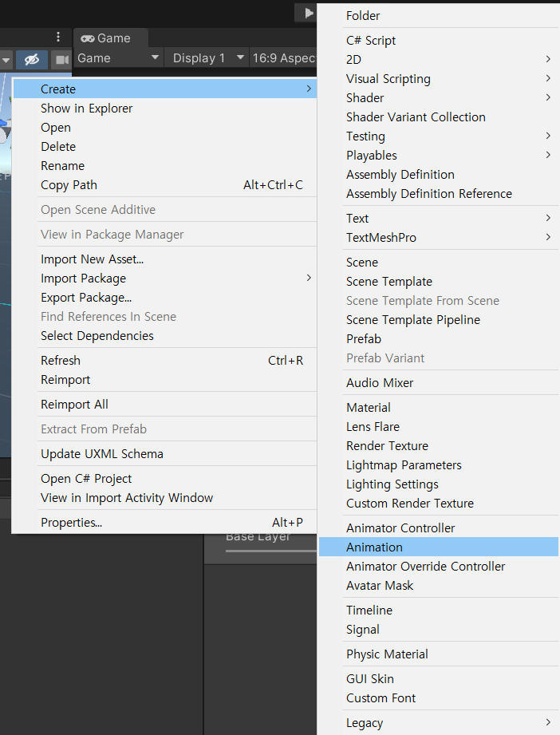Click Reimport All
560x735 pixels.
[x=165, y=405]
